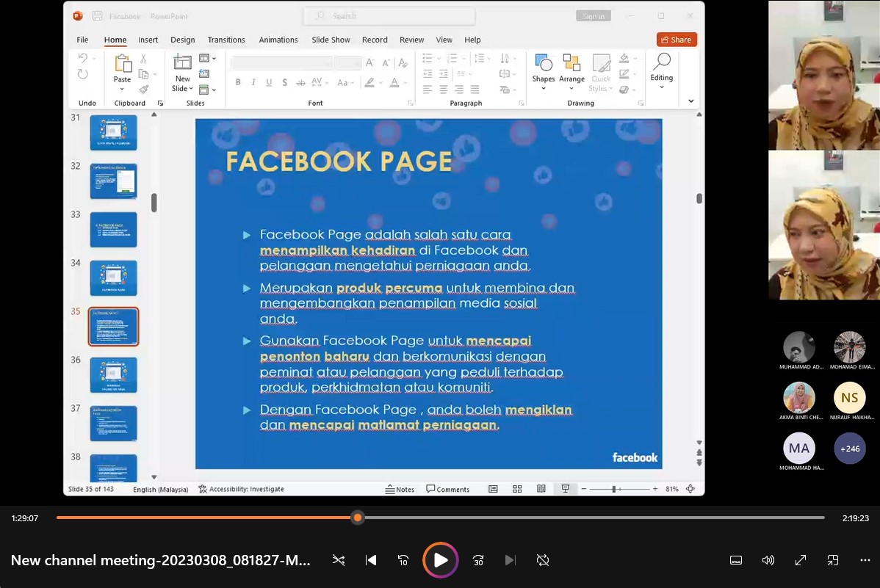This screenshot has width=880, height=588.
Task: Select slide 36 thumbnail
Action: (113, 375)
